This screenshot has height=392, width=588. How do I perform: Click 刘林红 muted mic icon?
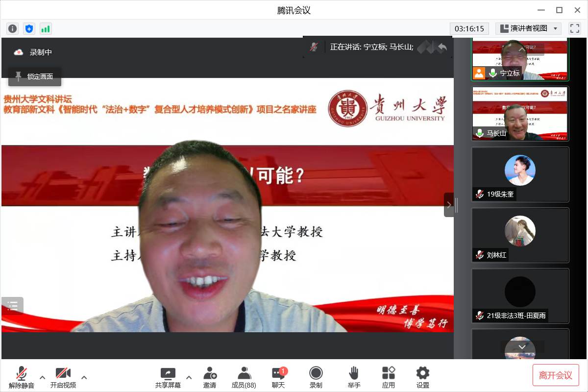tap(480, 255)
